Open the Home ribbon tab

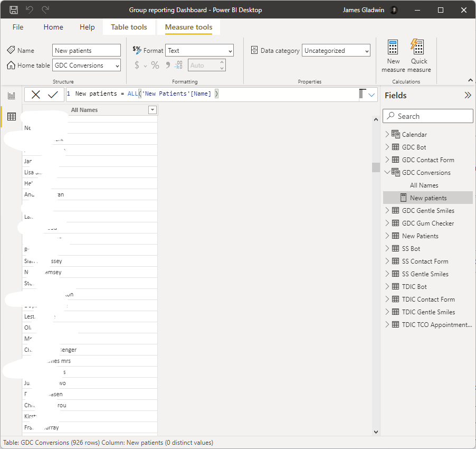[53, 27]
